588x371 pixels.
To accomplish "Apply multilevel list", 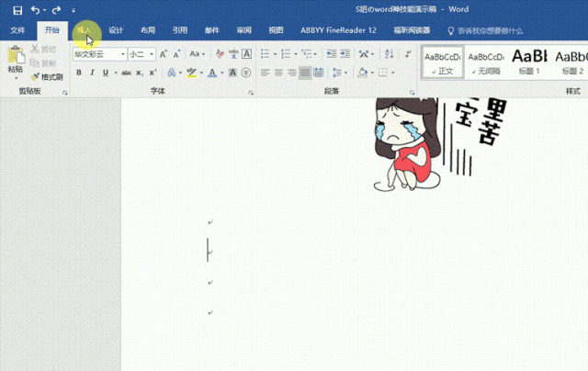I will click(307, 54).
